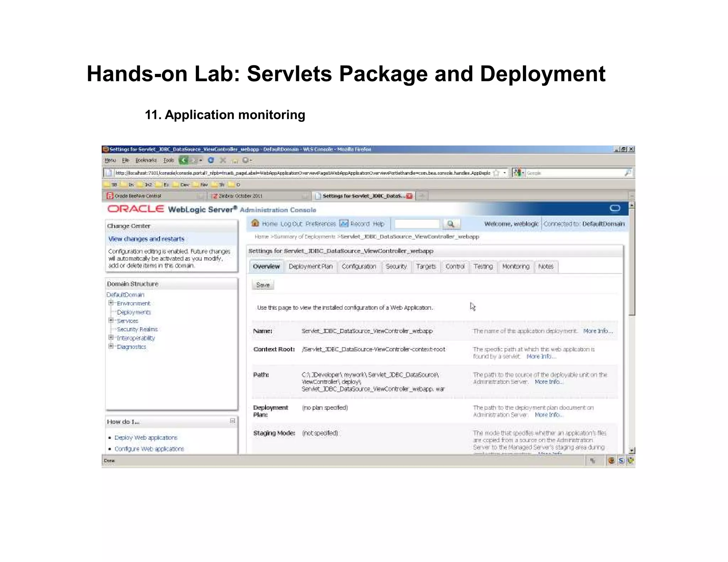Open the Control tab

(455, 266)
